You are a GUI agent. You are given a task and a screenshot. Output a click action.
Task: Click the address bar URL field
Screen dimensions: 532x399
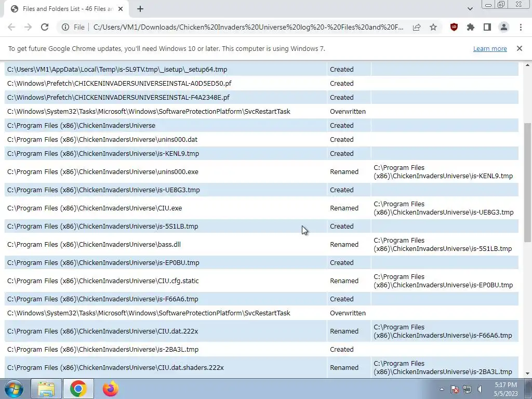coord(248,27)
